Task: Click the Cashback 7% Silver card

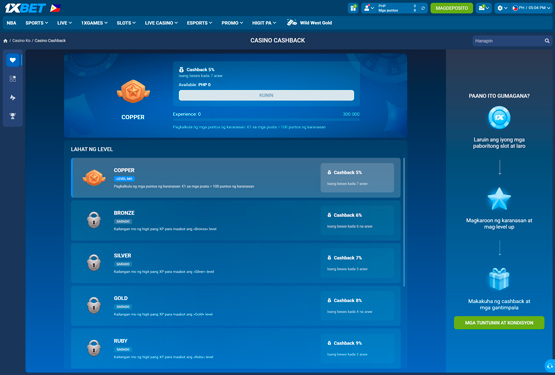Action: click(x=357, y=263)
